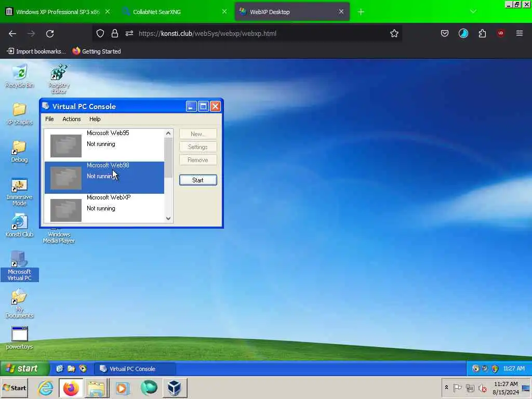The image size is (532, 399).
Task: Click the tracking protection shield icon
Action: [x=100, y=33]
